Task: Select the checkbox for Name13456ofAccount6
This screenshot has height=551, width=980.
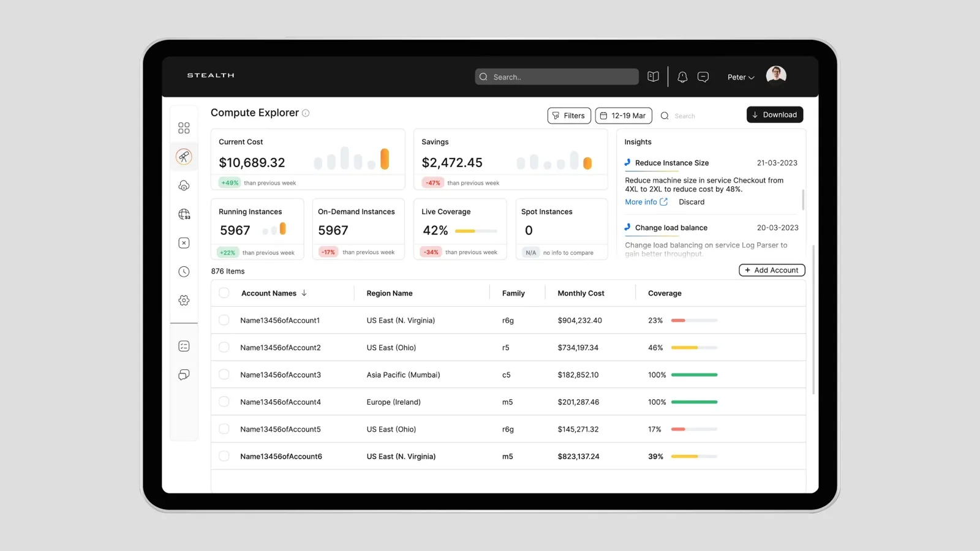Action: [224, 456]
